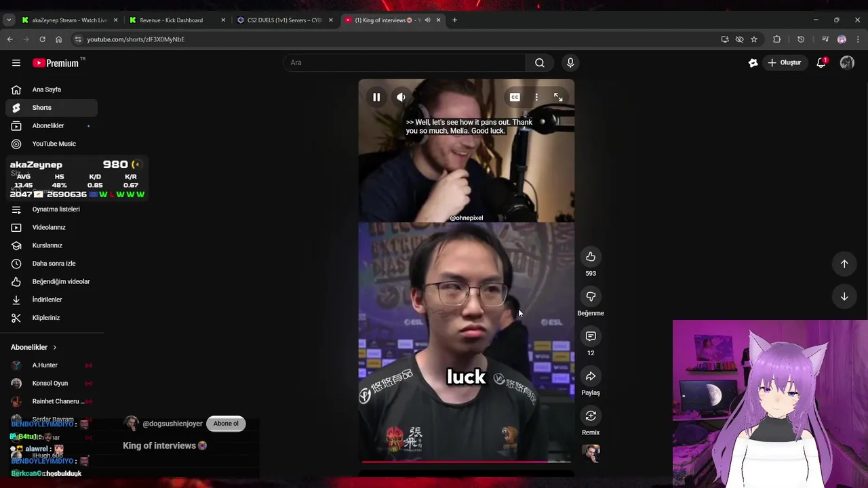
Task: Open the three-dot more options on video
Action: coord(536,97)
